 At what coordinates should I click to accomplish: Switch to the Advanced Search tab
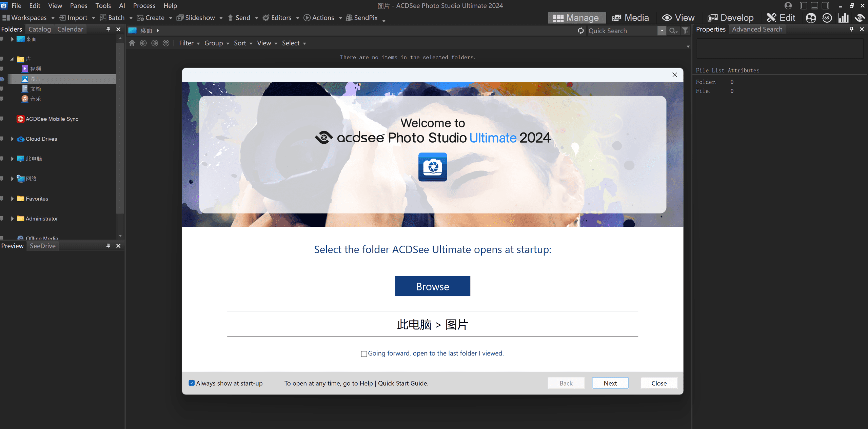pyautogui.click(x=757, y=29)
